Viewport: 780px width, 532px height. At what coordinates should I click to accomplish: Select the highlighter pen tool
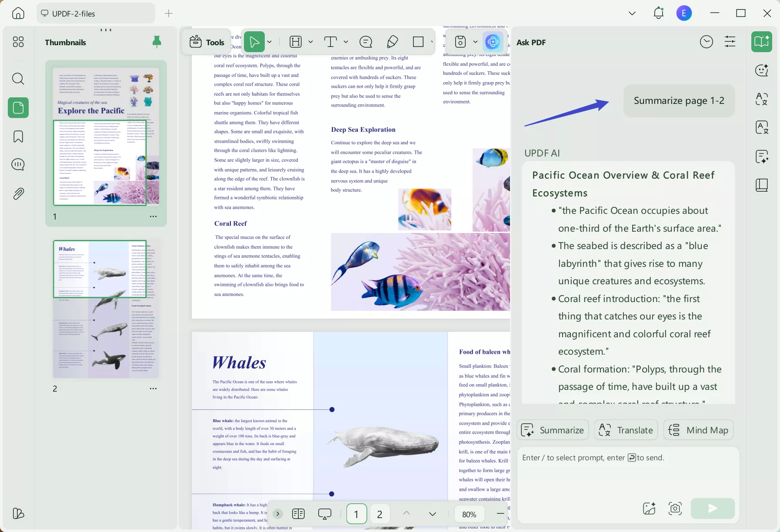click(392, 42)
